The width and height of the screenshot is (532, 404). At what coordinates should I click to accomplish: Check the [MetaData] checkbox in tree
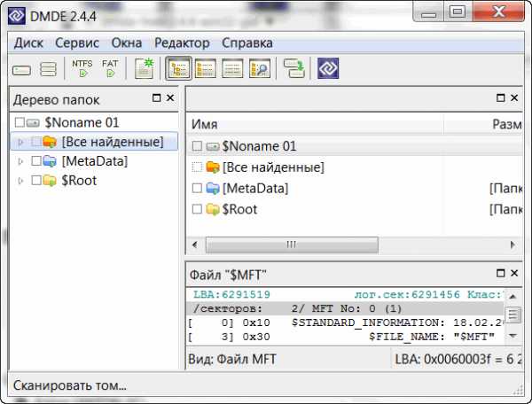[x=36, y=161]
